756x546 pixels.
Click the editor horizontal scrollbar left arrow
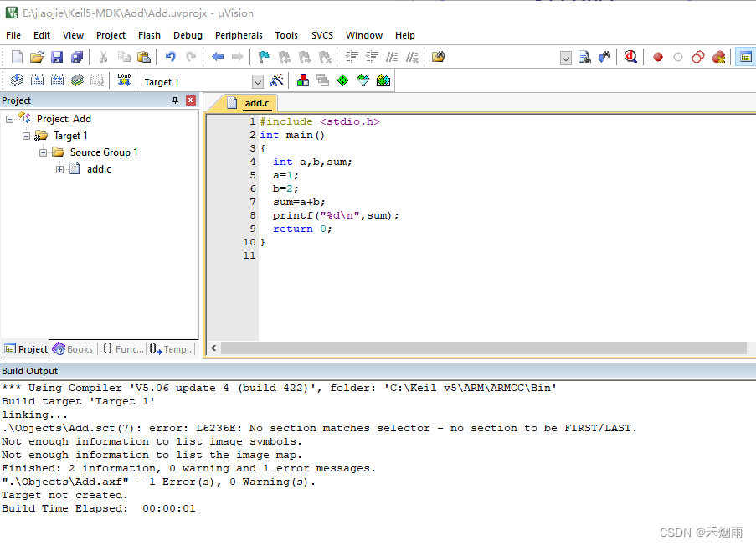click(x=213, y=348)
